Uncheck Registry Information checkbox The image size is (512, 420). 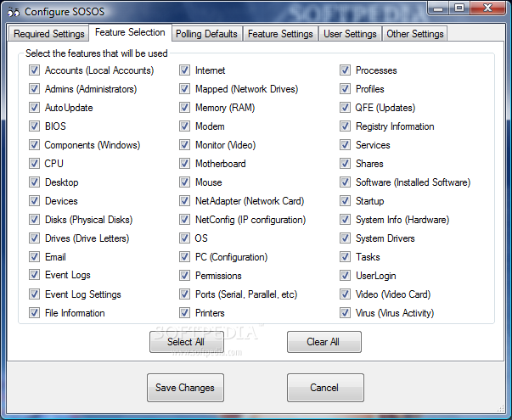point(345,126)
